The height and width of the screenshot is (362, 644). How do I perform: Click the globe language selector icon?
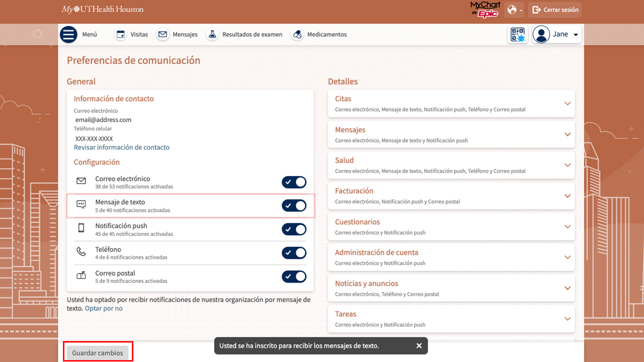pyautogui.click(x=512, y=10)
